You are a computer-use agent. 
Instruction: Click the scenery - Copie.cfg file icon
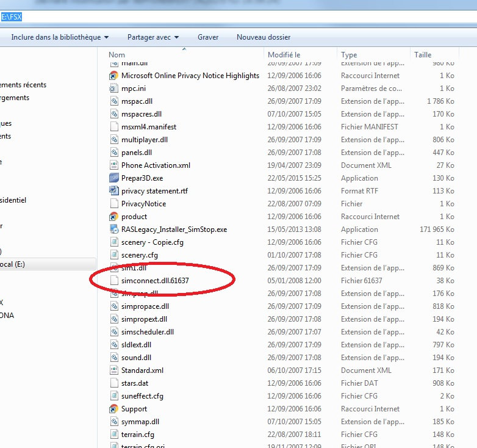[x=114, y=242]
